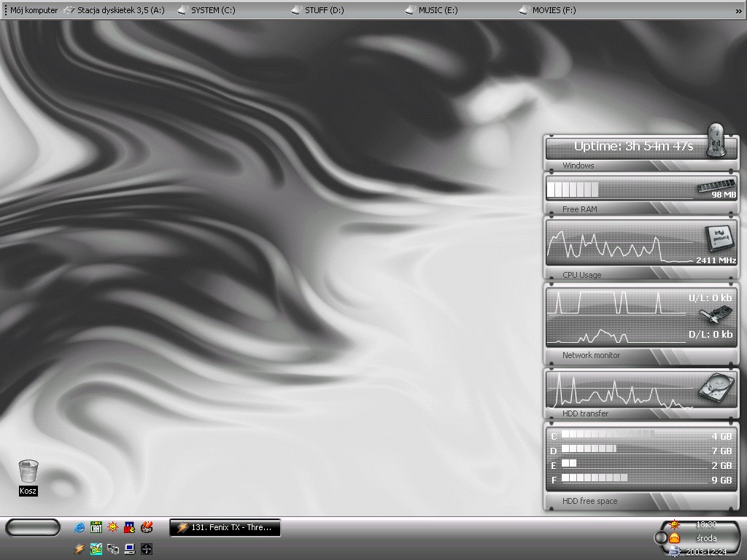The image size is (747, 560).
Task: Click the Free RAM widget label
Action: [580, 209]
